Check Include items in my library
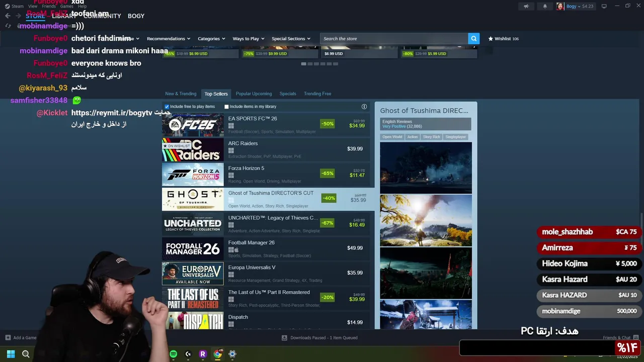The image size is (644, 362). point(226,107)
